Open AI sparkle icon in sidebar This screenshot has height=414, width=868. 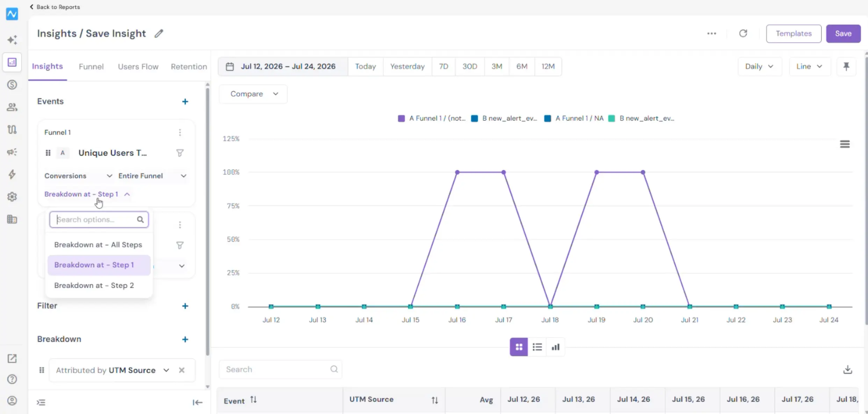point(12,40)
